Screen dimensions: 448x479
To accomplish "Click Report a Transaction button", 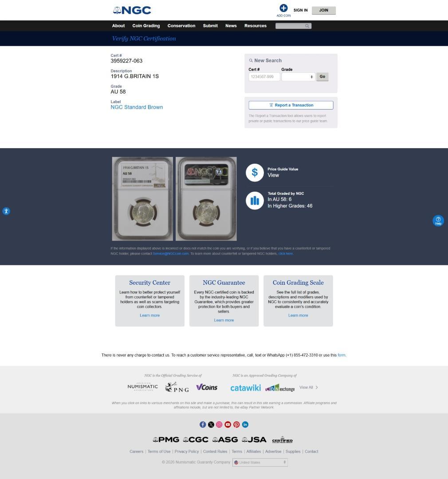I will [291, 105].
